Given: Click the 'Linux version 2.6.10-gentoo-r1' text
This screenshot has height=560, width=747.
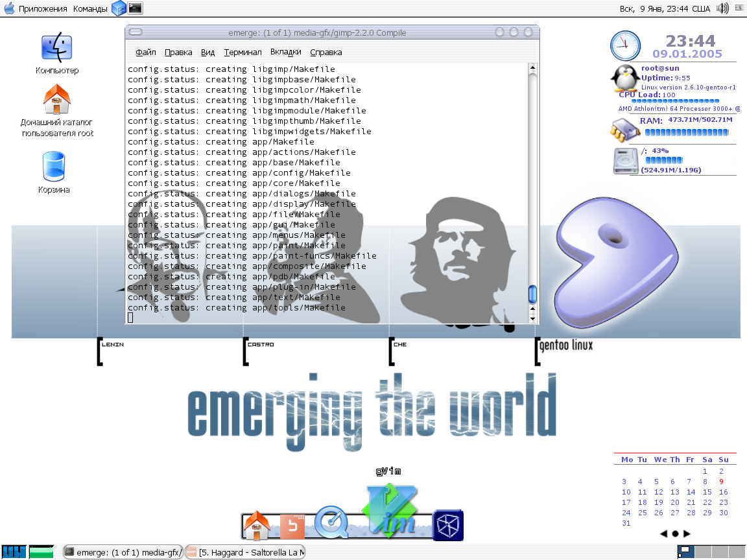Looking at the screenshot, I should pos(689,87).
